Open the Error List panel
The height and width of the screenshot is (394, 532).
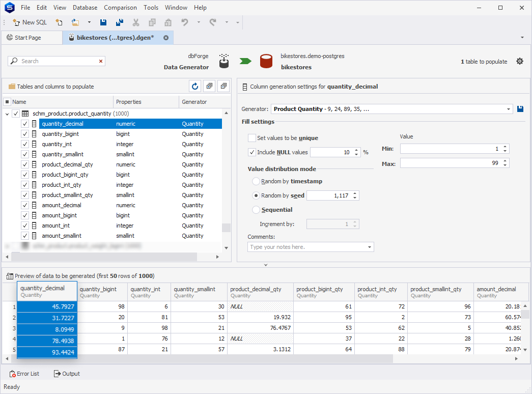(24, 374)
